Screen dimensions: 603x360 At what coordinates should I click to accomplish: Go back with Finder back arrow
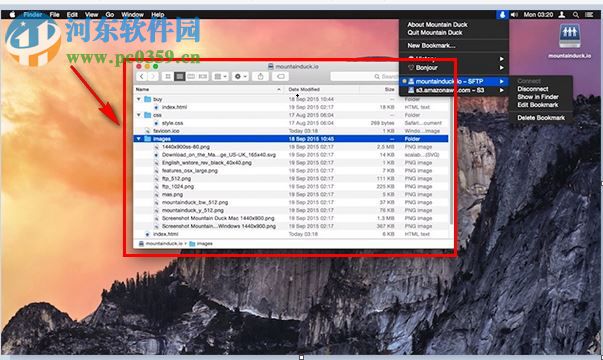142,76
